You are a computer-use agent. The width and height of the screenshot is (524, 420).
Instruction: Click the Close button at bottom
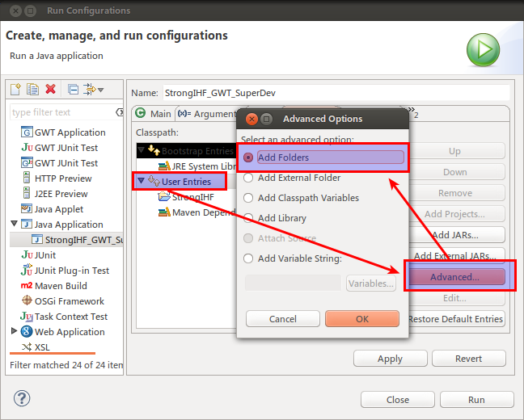pos(398,400)
